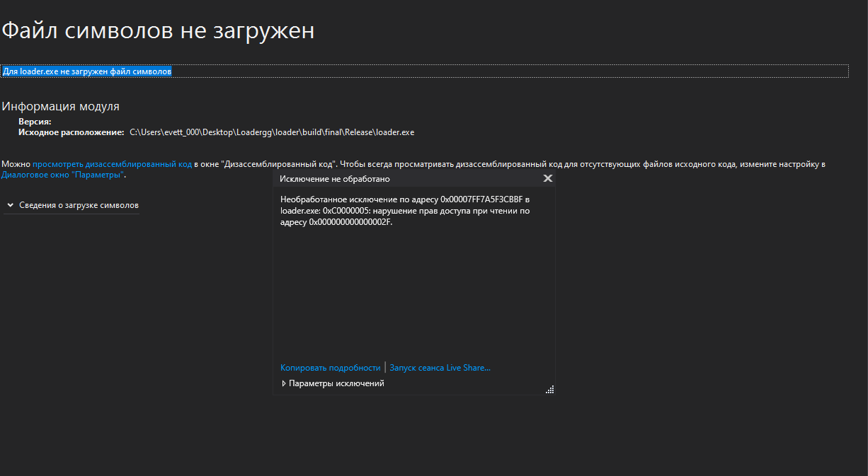Click the 'Версия:' label
Image resolution: width=868 pixels, height=476 pixels.
pos(35,122)
